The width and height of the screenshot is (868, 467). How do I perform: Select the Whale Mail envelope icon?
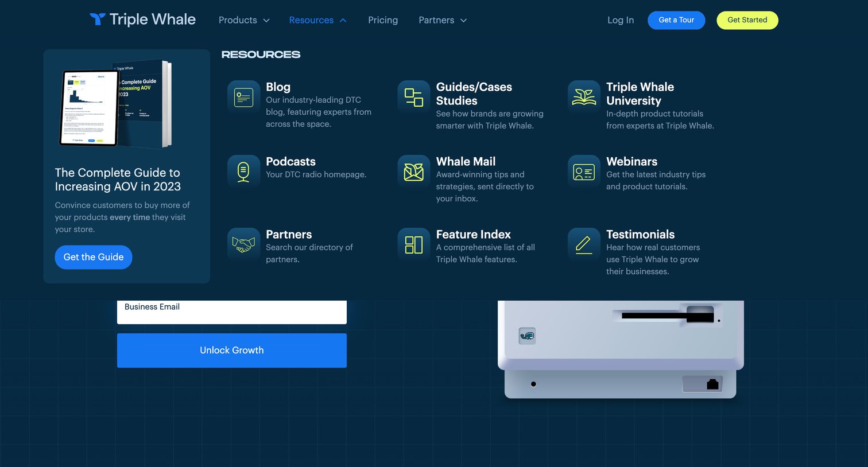tap(414, 172)
